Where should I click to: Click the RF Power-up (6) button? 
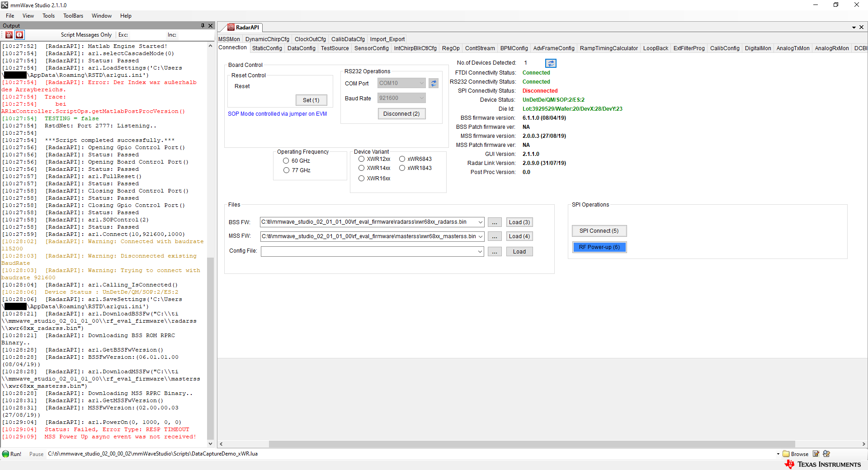(599, 247)
